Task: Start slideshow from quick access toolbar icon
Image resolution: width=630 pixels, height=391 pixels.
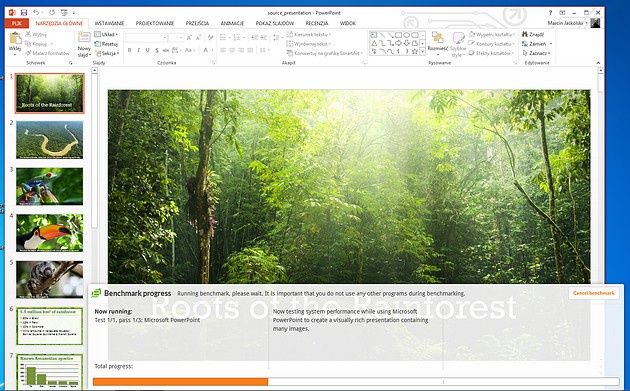Action: point(64,13)
